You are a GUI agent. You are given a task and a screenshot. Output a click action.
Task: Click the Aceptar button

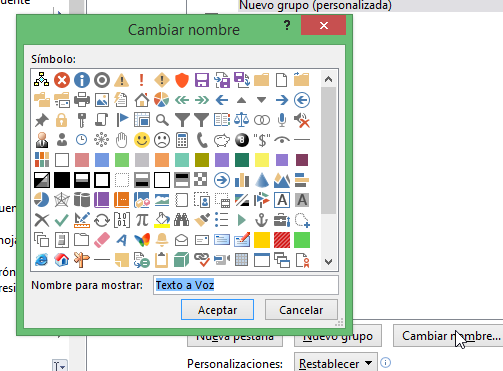(x=217, y=310)
